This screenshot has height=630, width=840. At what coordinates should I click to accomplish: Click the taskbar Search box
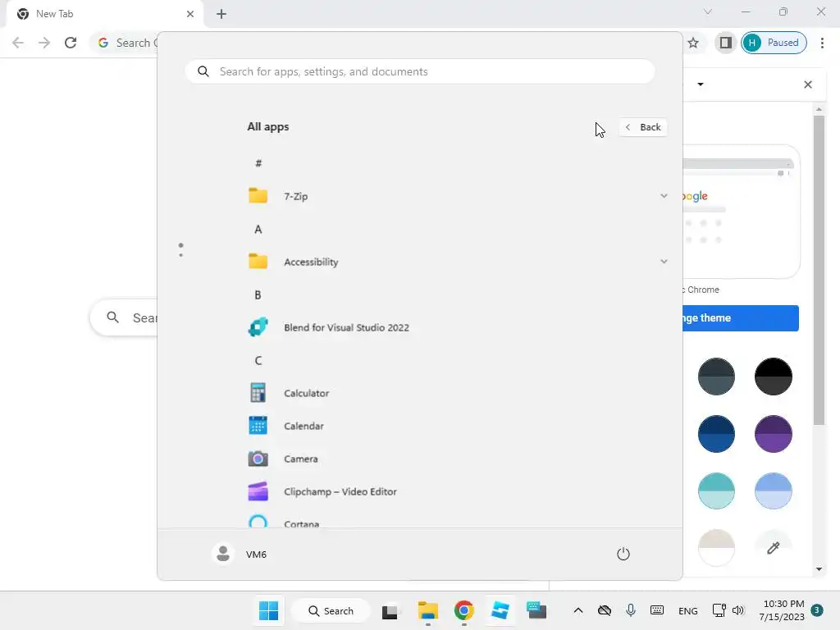[x=331, y=610]
